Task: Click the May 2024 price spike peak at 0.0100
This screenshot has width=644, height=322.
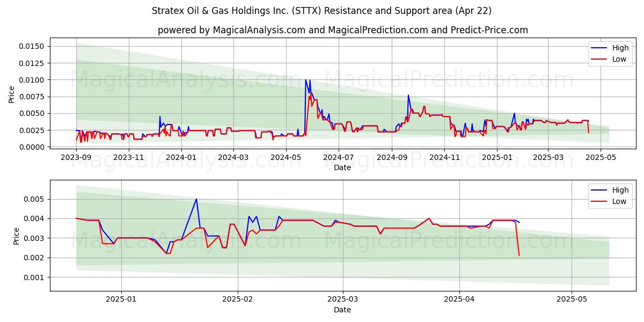Action: point(306,80)
